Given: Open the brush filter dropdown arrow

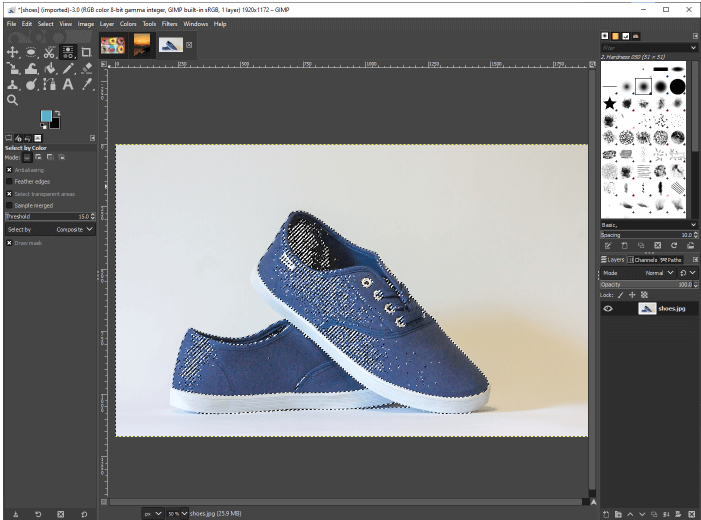Looking at the screenshot, I should point(693,48).
